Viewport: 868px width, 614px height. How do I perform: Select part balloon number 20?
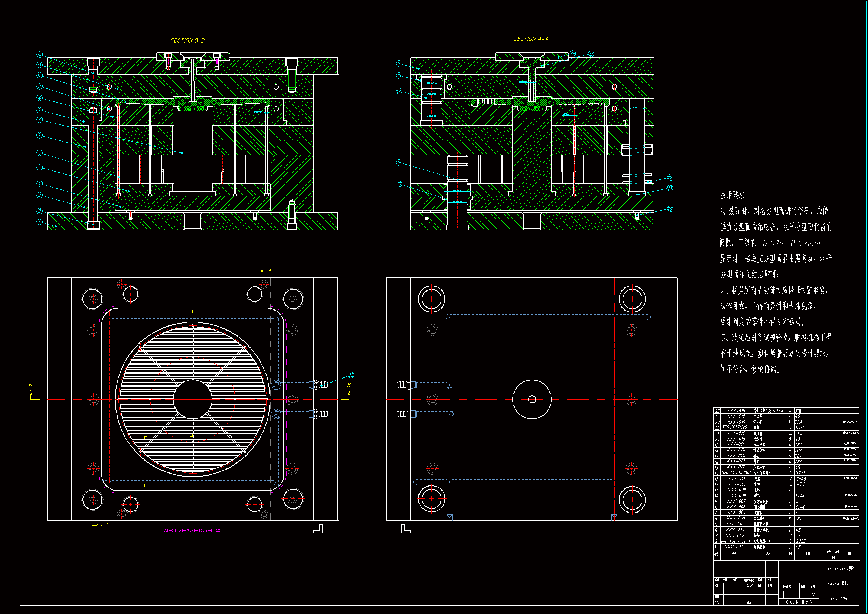(x=670, y=209)
